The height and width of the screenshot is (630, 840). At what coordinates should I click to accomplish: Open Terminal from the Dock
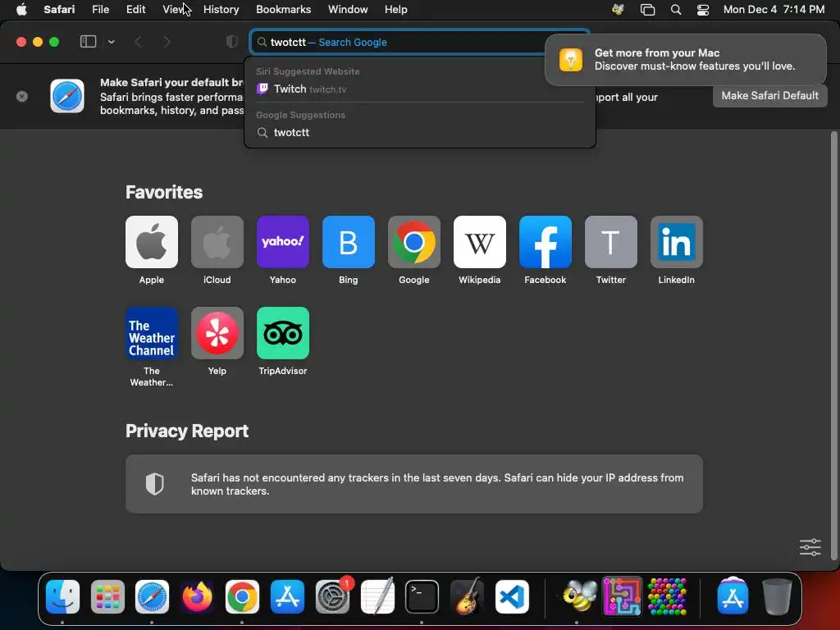tap(422, 596)
